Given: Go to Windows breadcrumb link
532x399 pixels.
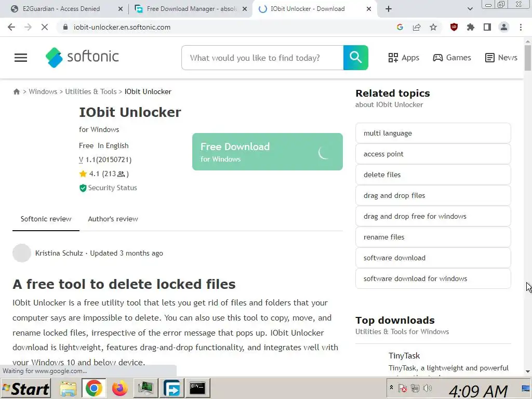Looking at the screenshot, I should [x=43, y=91].
